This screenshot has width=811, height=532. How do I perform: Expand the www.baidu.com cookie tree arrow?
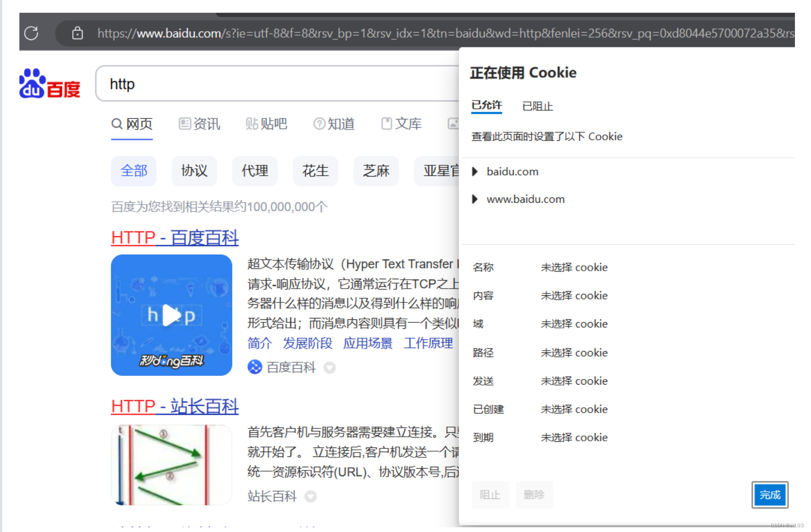click(x=475, y=199)
